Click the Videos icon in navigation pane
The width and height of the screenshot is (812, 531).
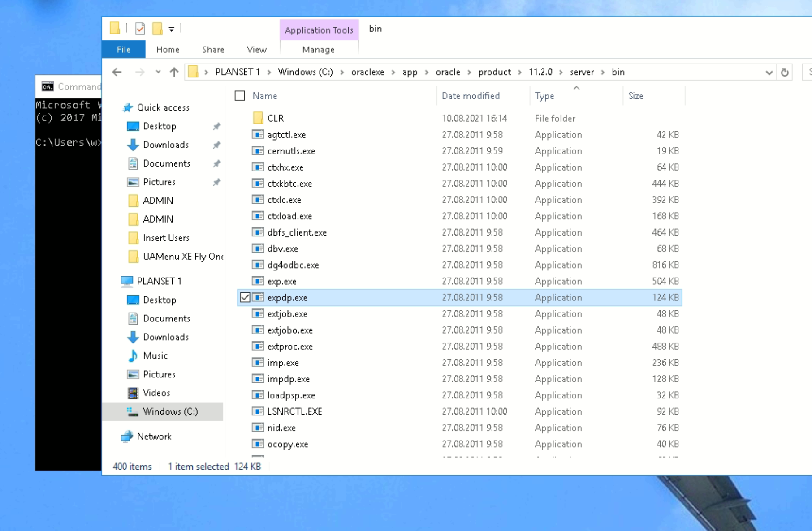coord(133,393)
